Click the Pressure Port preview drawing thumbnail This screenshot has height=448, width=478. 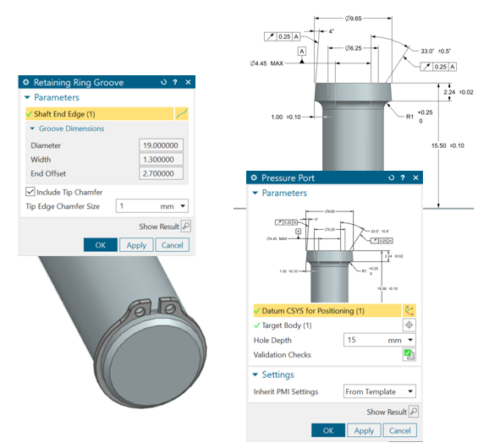(x=335, y=255)
